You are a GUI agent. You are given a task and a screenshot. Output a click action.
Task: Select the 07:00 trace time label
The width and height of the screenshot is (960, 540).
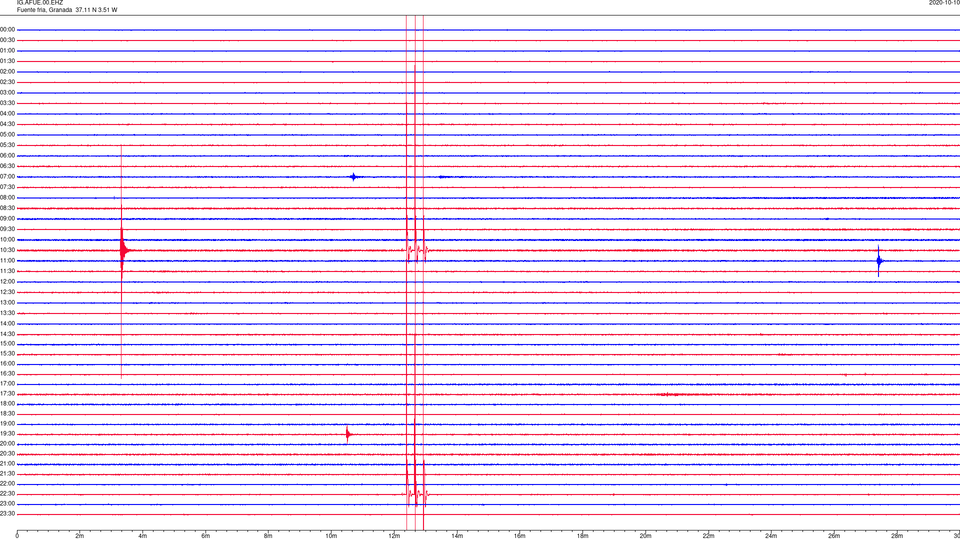tap(8, 176)
